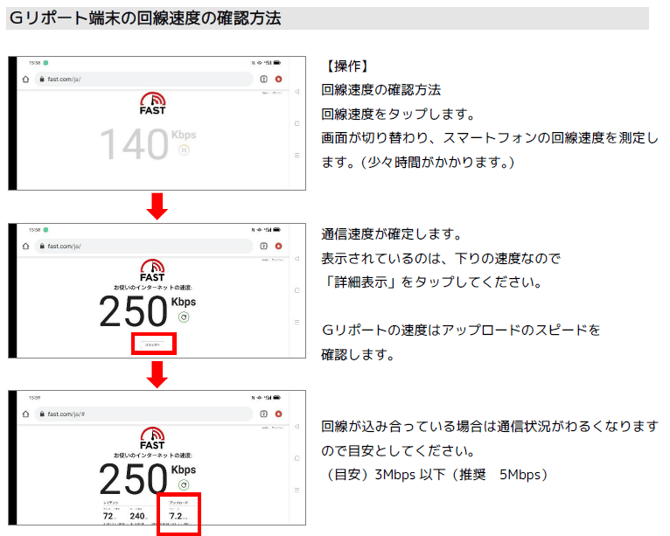Tap the red circle browser icon in the fast.com/ja/# screenshot
The image size is (670, 536).
click(279, 414)
